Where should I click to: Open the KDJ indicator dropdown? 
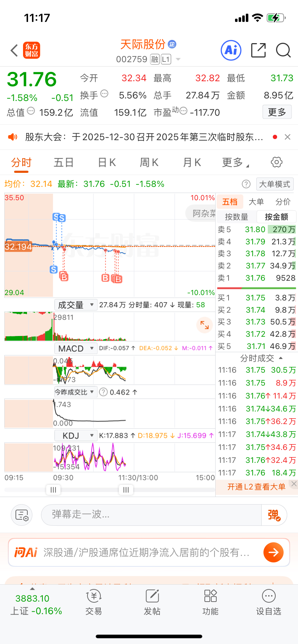coord(76,436)
